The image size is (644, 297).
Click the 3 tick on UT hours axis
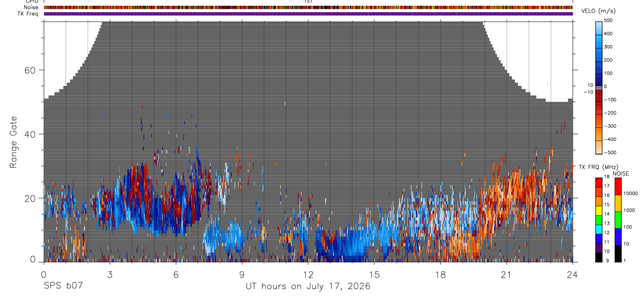tap(110, 274)
